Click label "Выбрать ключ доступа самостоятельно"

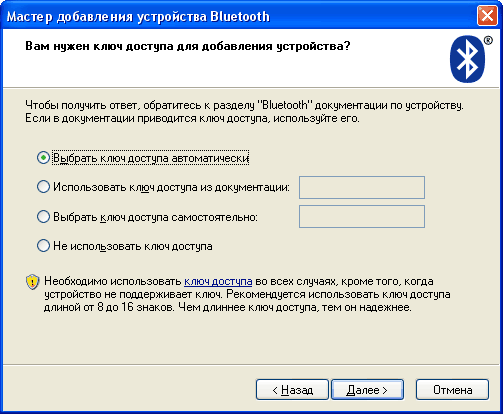coord(155,217)
